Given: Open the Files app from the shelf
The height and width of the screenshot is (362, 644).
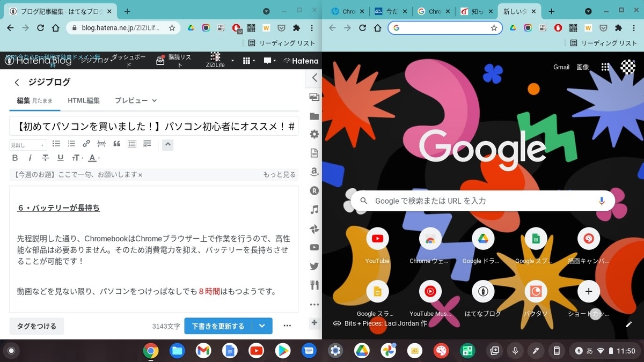Looking at the screenshot, I should coord(177,351).
